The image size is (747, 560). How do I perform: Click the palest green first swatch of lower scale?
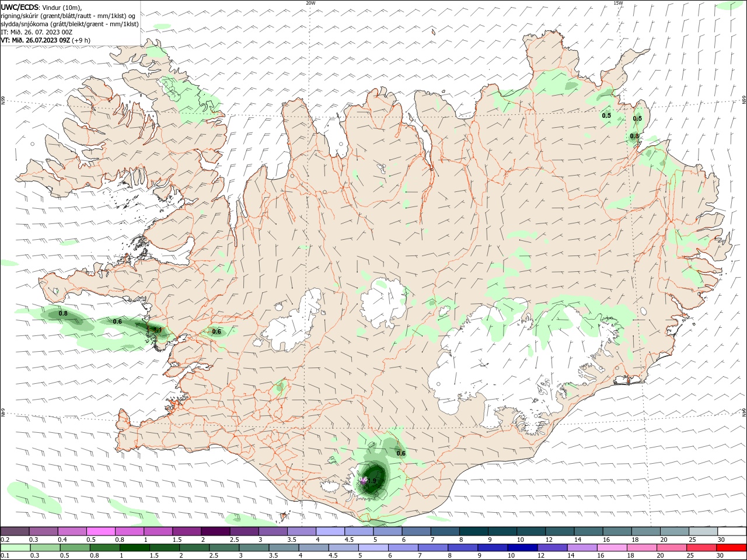[15, 548]
